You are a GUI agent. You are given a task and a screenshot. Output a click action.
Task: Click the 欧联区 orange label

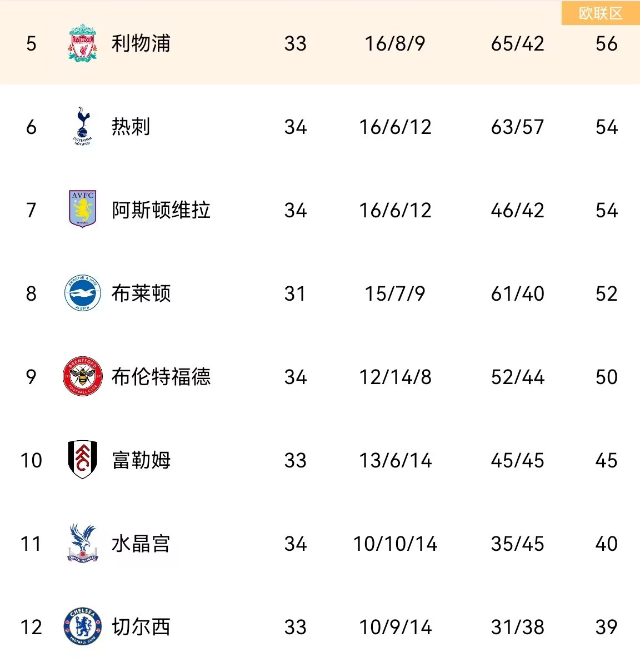pyautogui.click(x=601, y=13)
